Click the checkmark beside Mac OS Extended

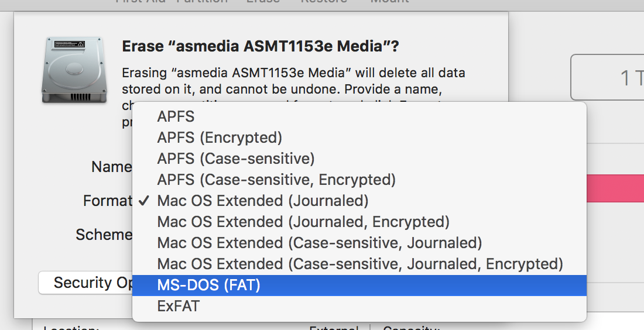click(x=144, y=201)
